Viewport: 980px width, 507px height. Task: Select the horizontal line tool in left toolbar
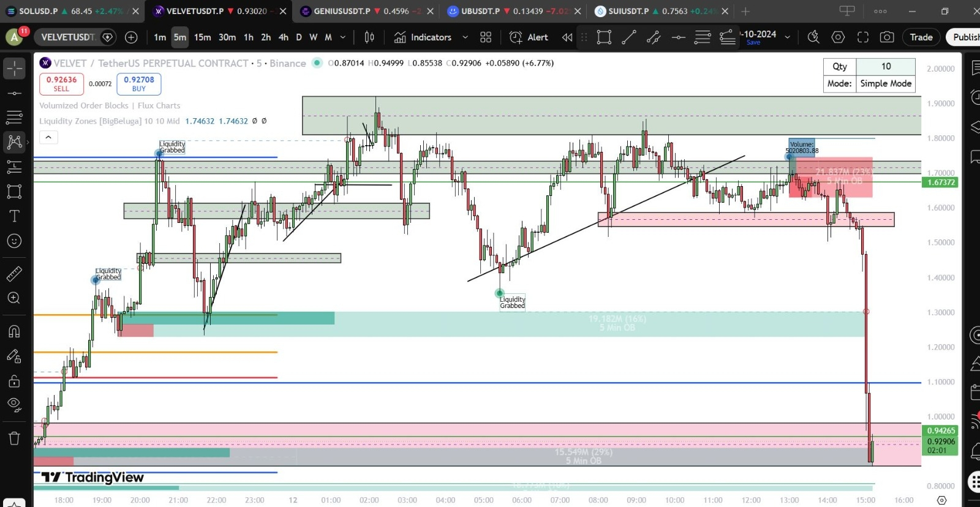(x=14, y=93)
